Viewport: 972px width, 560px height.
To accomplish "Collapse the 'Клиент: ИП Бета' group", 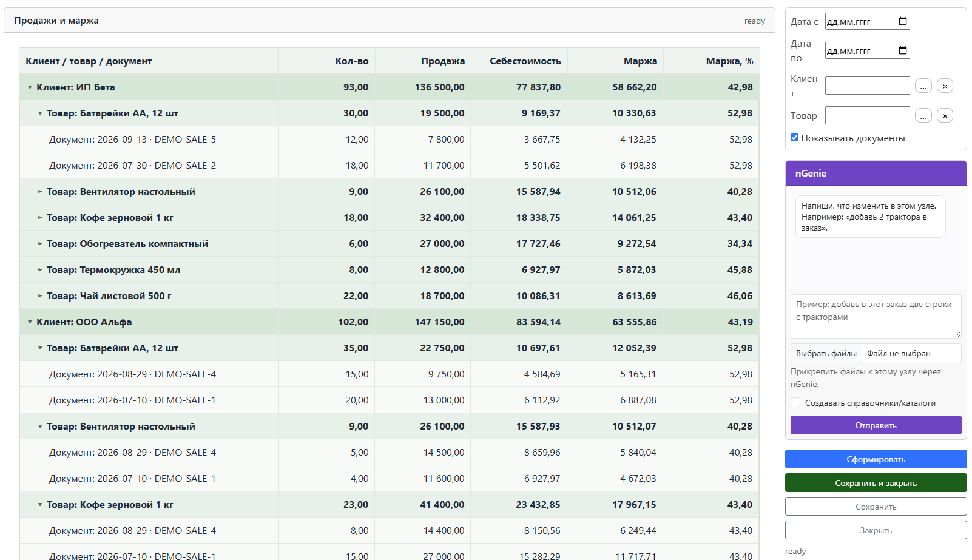I will click(x=30, y=87).
